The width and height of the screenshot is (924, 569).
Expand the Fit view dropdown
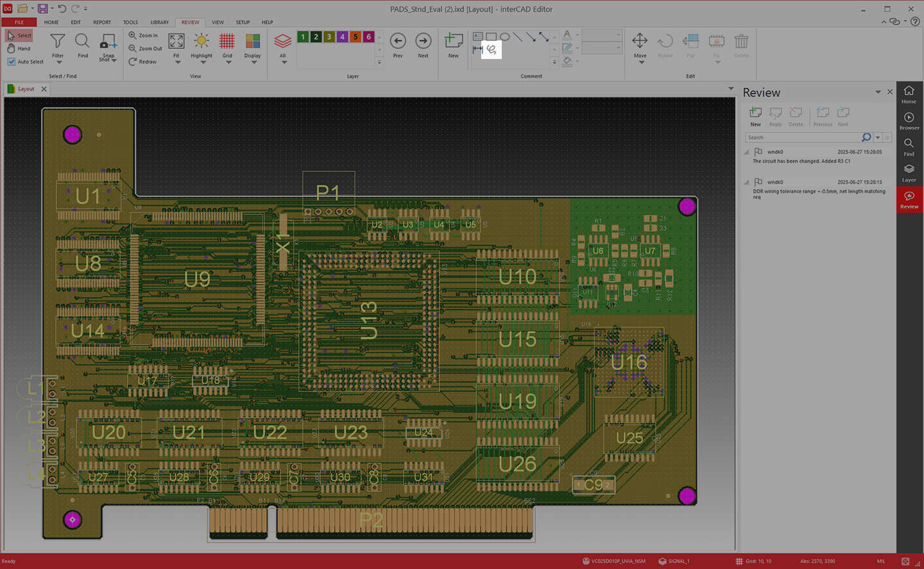176,62
